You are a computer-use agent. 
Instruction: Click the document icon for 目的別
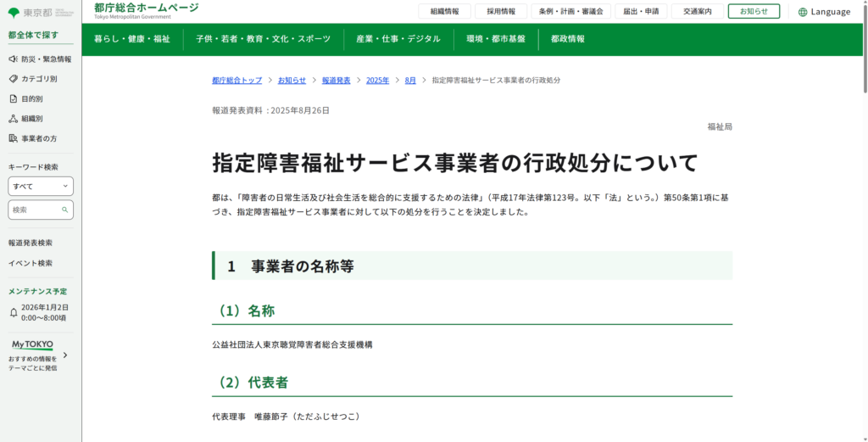pyautogui.click(x=13, y=98)
